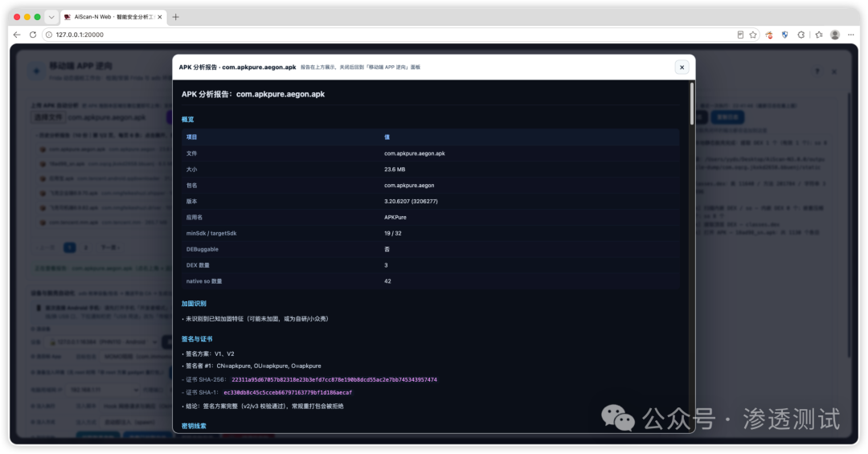Open the Extensions puzzle icon
Viewport: 868px width, 454px height.
(801, 35)
